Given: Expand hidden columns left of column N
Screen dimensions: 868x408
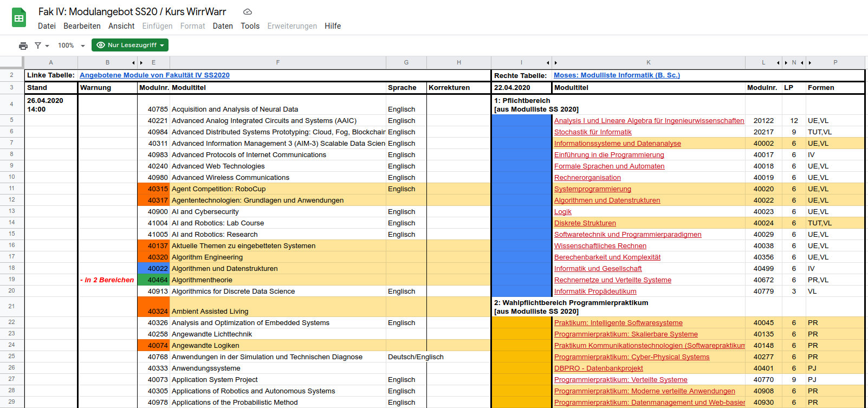Looking at the screenshot, I should tap(786, 63).
